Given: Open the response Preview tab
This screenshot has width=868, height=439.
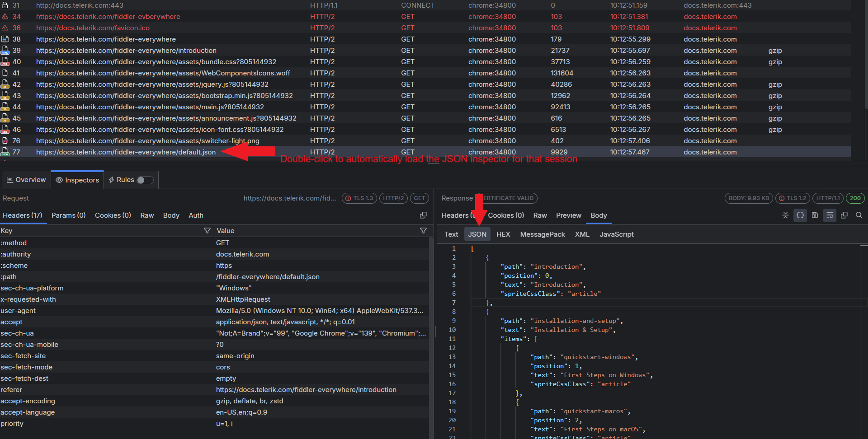Looking at the screenshot, I should tap(569, 215).
